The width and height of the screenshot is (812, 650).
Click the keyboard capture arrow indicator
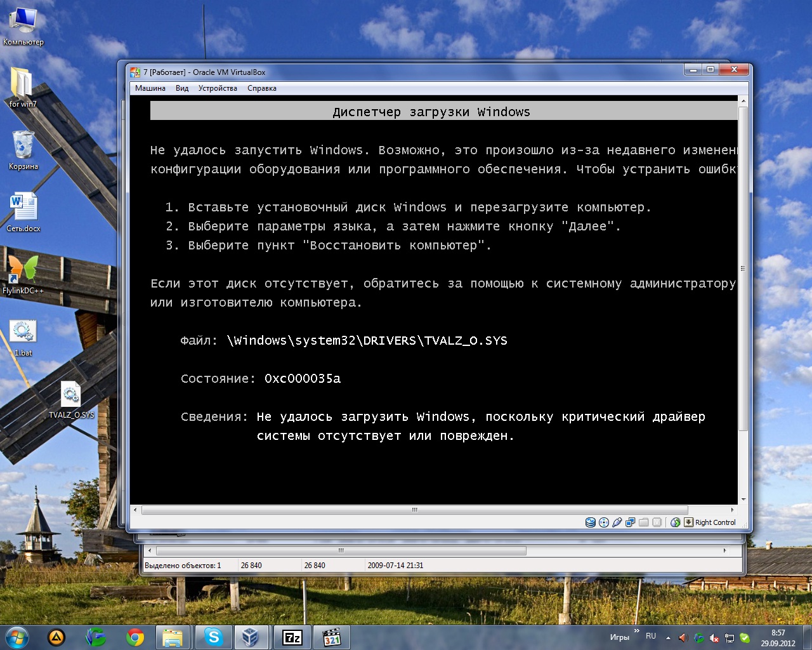pyautogui.click(x=688, y=522)
